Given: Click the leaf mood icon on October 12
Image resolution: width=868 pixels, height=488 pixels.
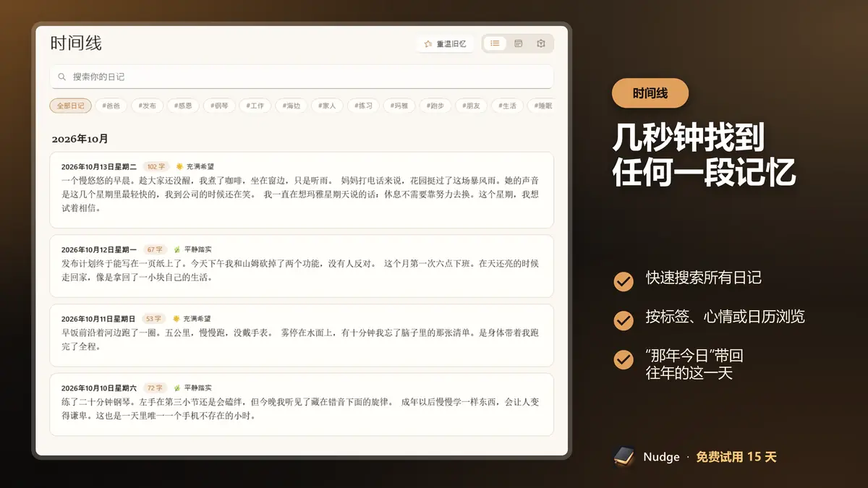Looking at the screenshot, I should coord(176,249).
